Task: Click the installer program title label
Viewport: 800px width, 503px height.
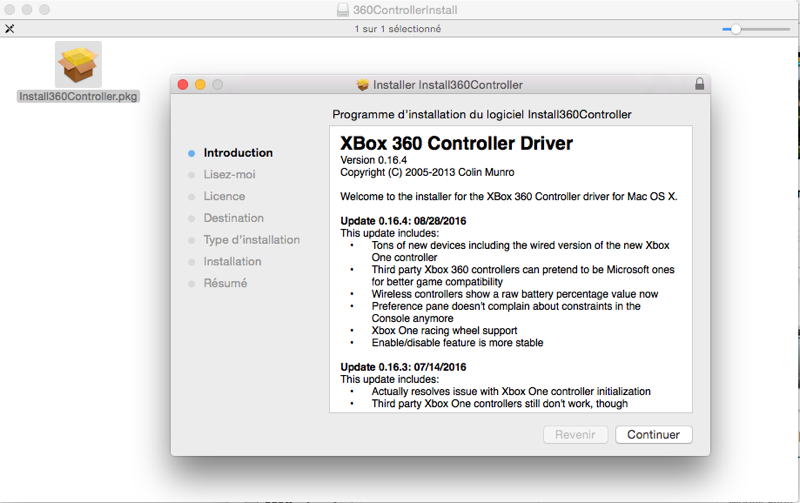Action: click(x=482, y=115)
